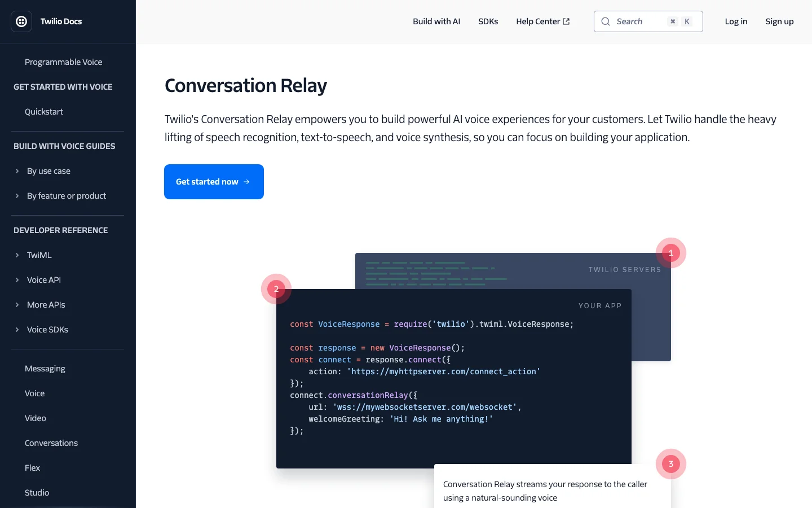Select Voice SDKs in the sidebar

coord(47,330)
